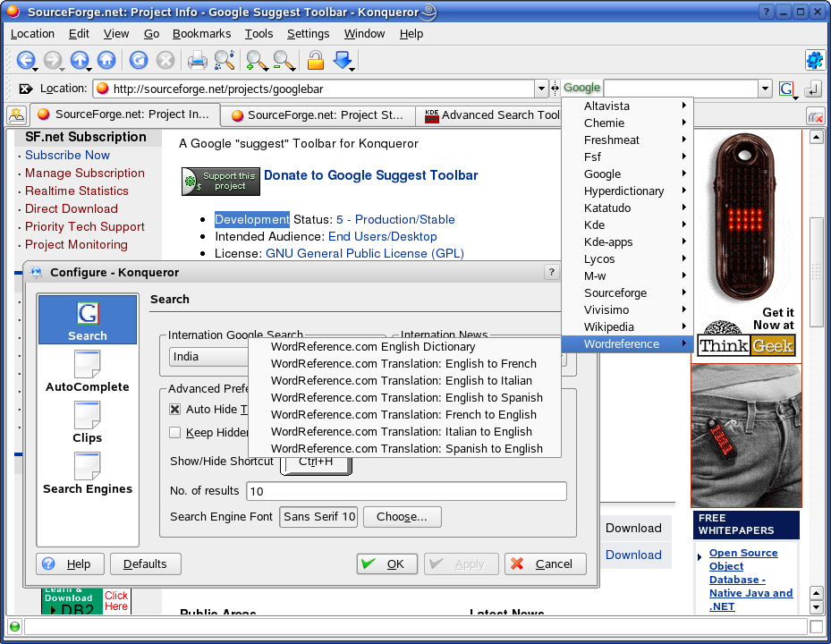Open the Search Engines configuration section
Screen dimensions: 831x644
coord(88,473)
